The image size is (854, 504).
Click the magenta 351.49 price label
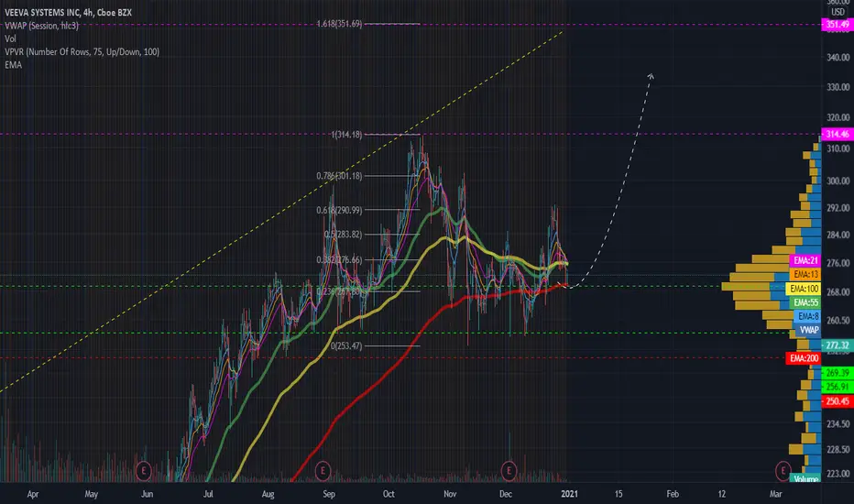[x=838, y=25]
